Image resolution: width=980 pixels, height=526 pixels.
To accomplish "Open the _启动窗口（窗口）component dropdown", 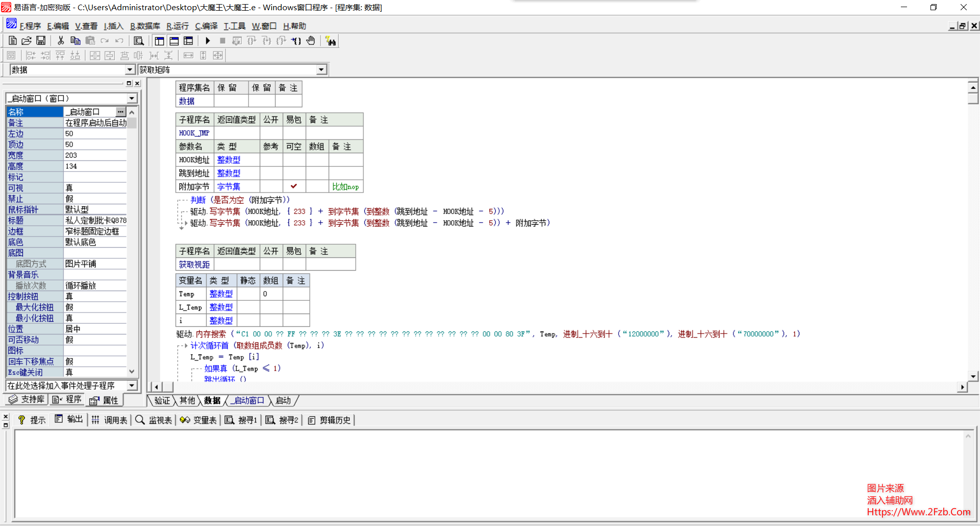I will [x=132, y=98].
